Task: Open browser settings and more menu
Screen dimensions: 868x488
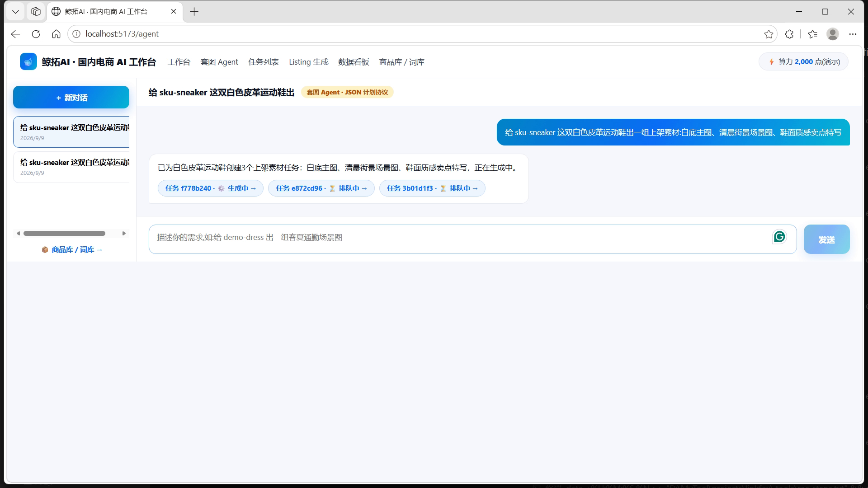Action: pos(853,34)
